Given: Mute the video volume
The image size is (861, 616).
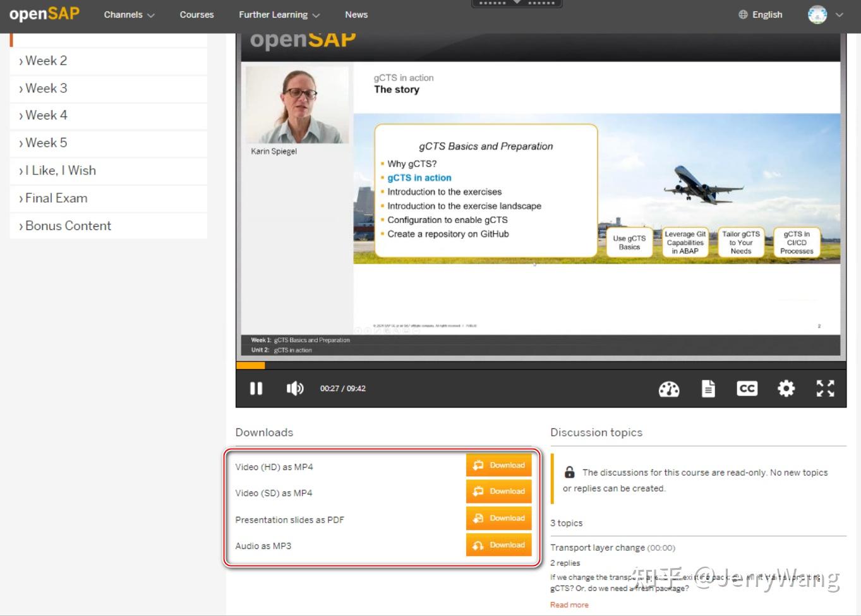Looking at the screenshot, I should pyautogui.click(x=294, y=389).
